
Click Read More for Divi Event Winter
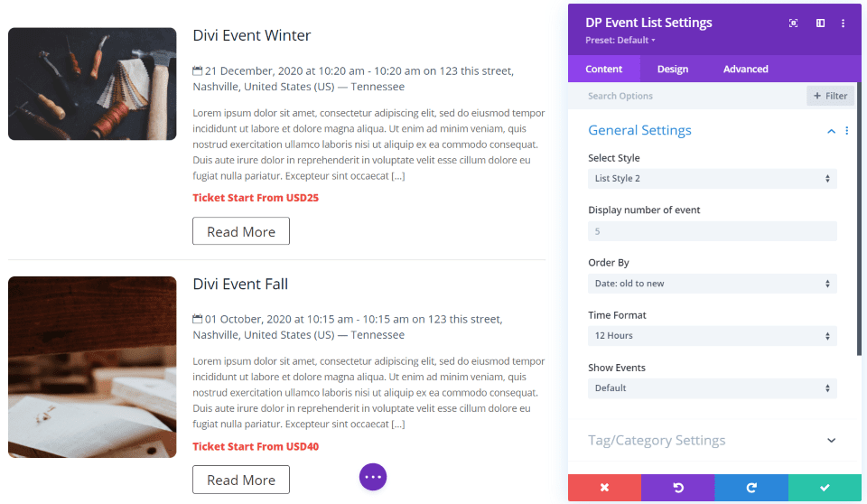[241, 231]
